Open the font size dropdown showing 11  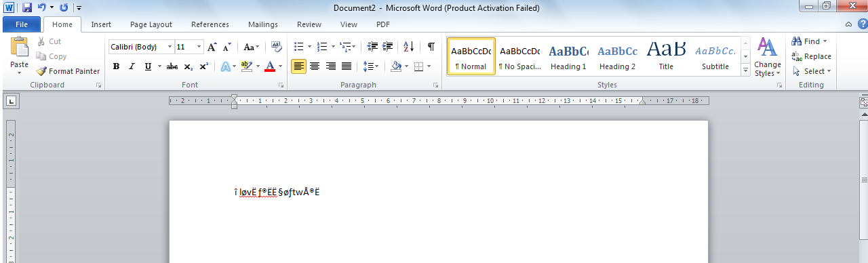coord(199,47)
